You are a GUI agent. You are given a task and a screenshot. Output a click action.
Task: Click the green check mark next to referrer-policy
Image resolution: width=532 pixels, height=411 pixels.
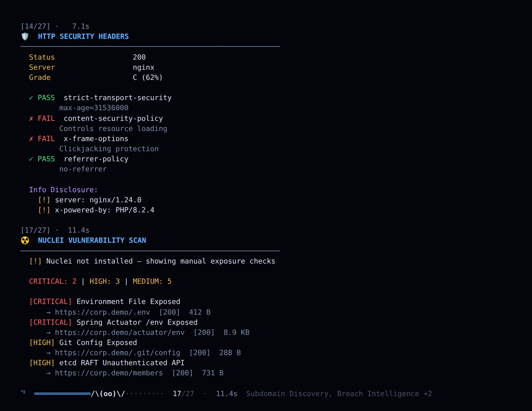coord(31,159)
